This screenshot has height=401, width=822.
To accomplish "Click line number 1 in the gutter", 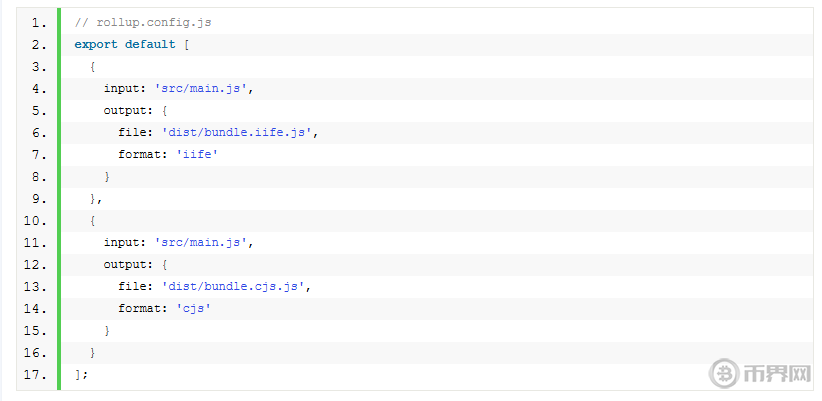I will pos(37,22).
